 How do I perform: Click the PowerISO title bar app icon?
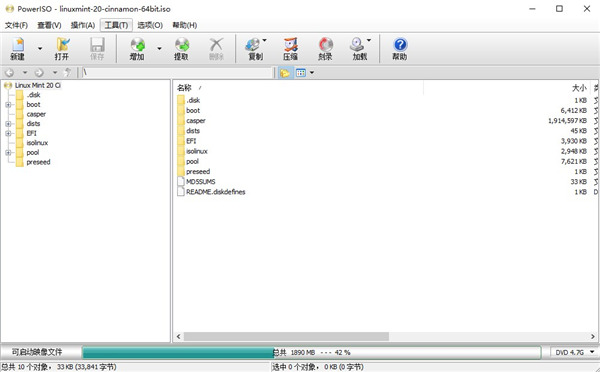point(10,9)
